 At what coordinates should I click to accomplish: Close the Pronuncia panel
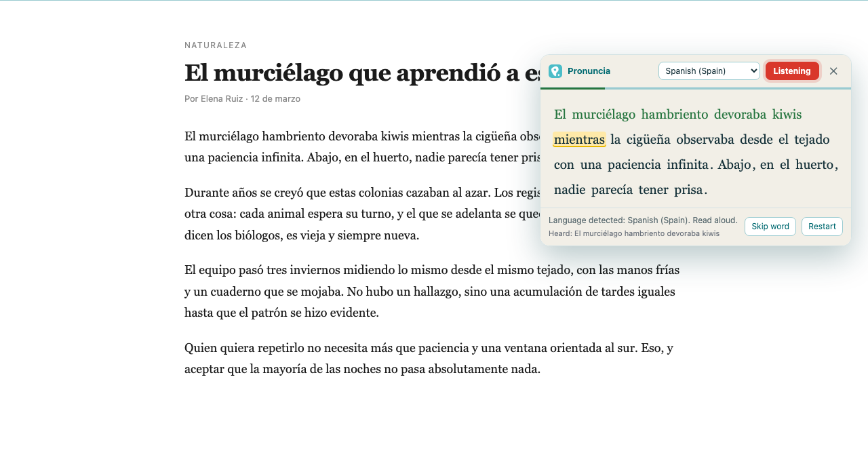click(x=833, y=71)
